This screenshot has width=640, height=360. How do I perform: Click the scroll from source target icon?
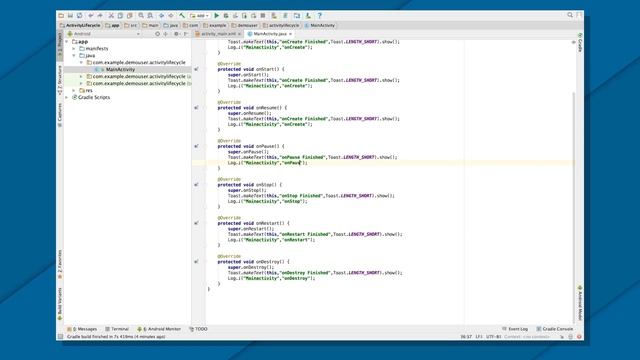click(x=157, y=34)
